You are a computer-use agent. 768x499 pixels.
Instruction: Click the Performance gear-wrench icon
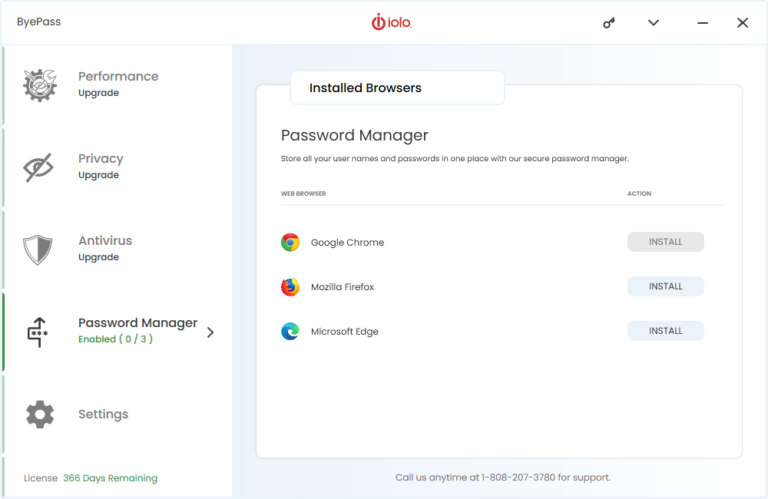pyautogui.click(x=40, y=85)
